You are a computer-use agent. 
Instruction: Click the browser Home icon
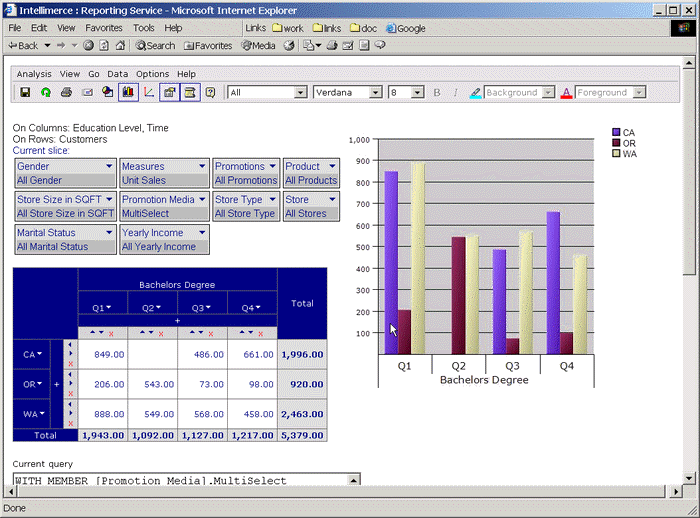(x=120, y=46)
